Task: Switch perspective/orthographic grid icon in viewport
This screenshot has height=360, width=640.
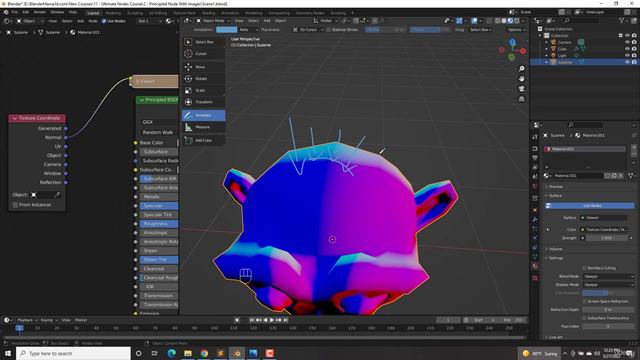Action: pos(522,99)
